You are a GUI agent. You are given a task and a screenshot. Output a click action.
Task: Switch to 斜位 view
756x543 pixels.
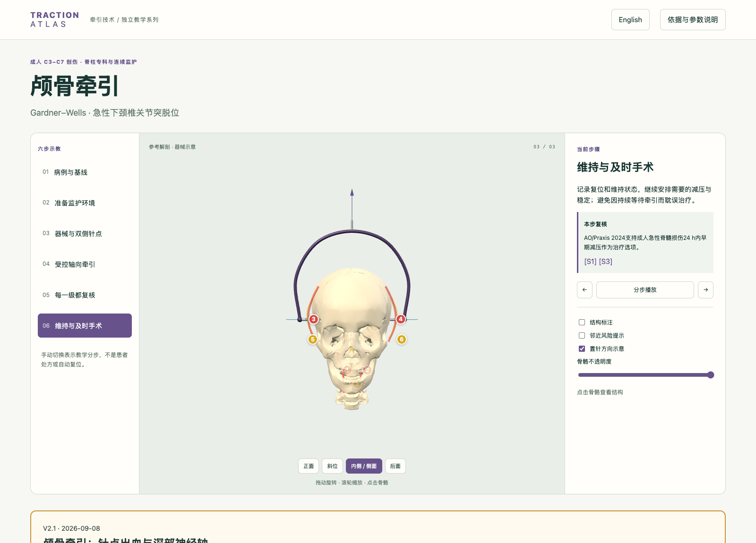coord(333,466)
